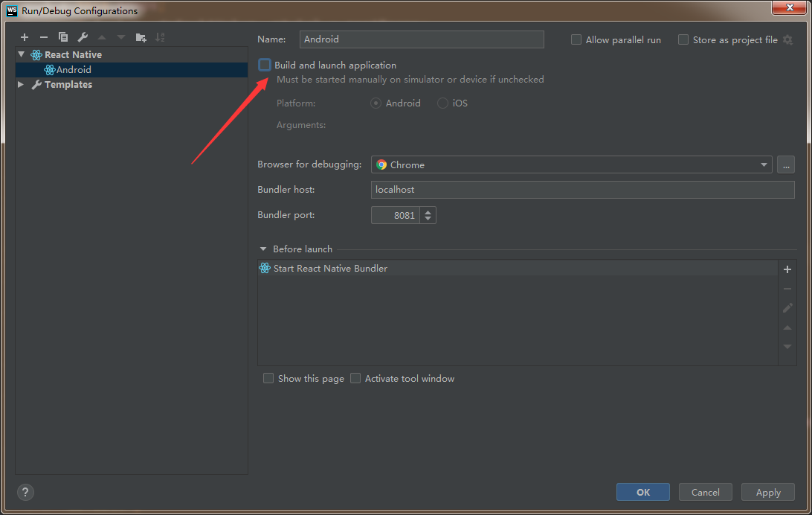Viewport: 812px width, 515px height.
Task: Click the Cancel button
Action: coord(706,492)
